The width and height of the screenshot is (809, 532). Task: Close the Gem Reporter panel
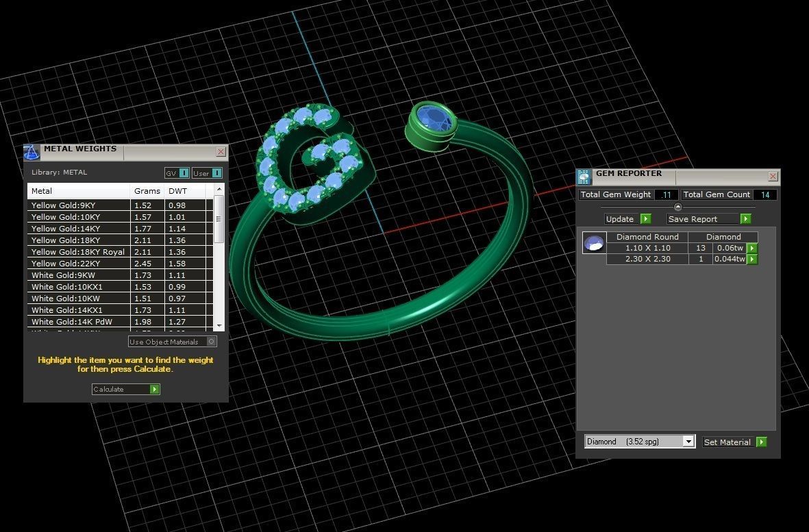click(773, 176)
